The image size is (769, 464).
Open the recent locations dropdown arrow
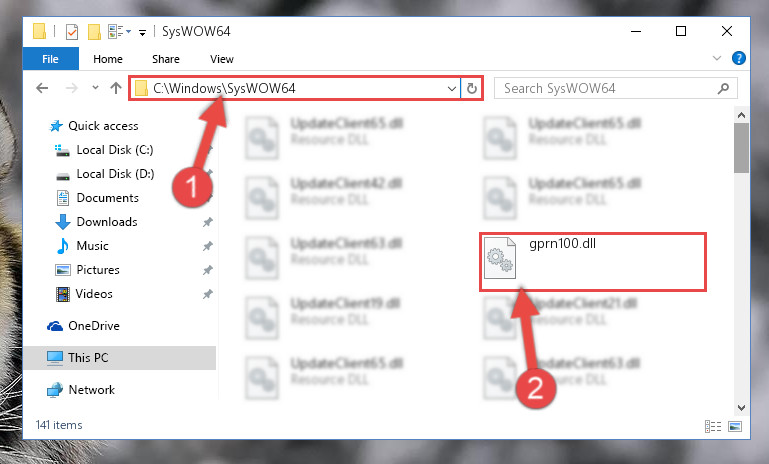click(95, 88)
